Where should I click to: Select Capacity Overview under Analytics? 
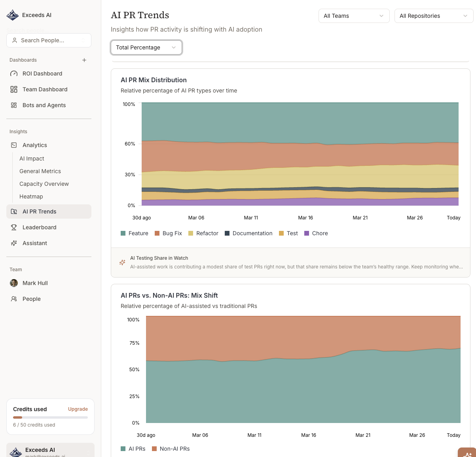[x=44, y=184]
